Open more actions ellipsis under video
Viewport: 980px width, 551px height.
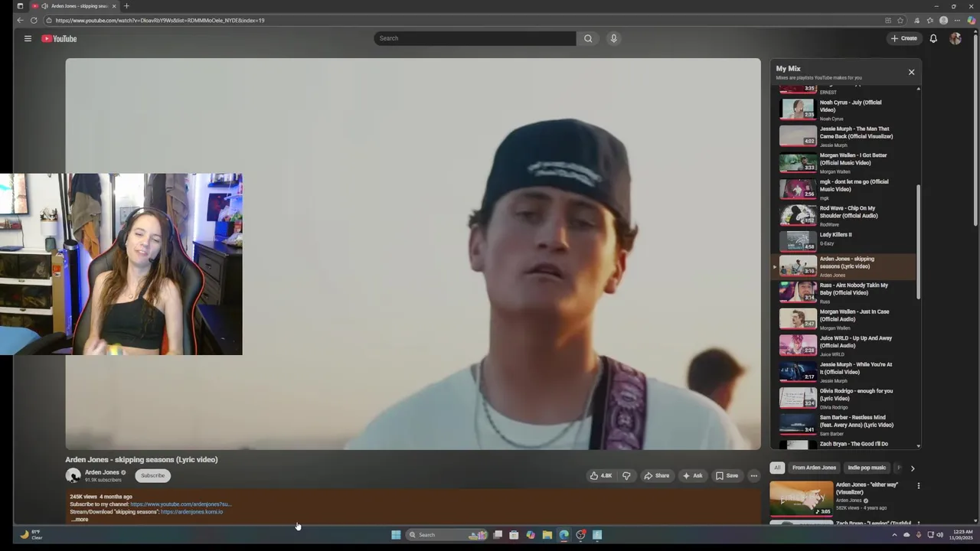(754, 475)
